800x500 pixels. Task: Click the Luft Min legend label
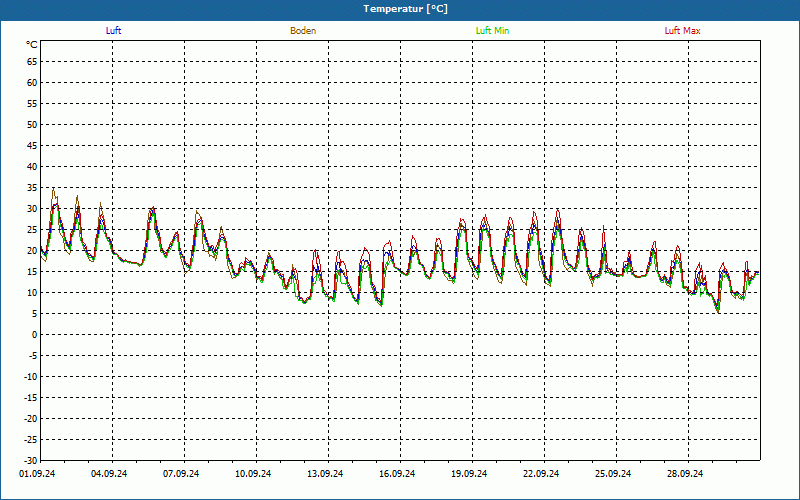pyautogui.click(x=492, y=31)
